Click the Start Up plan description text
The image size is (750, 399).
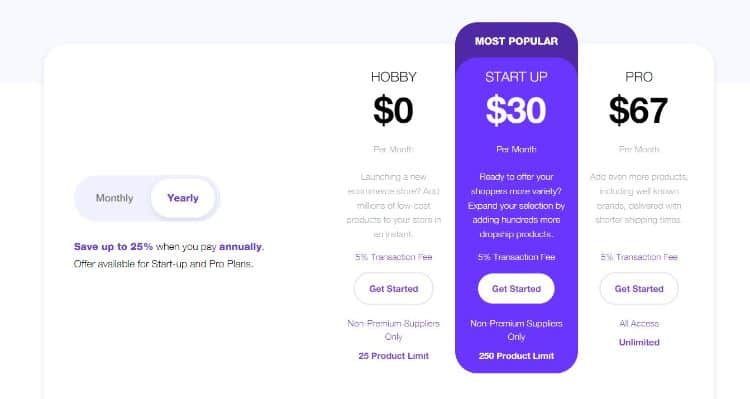(516, 205)
